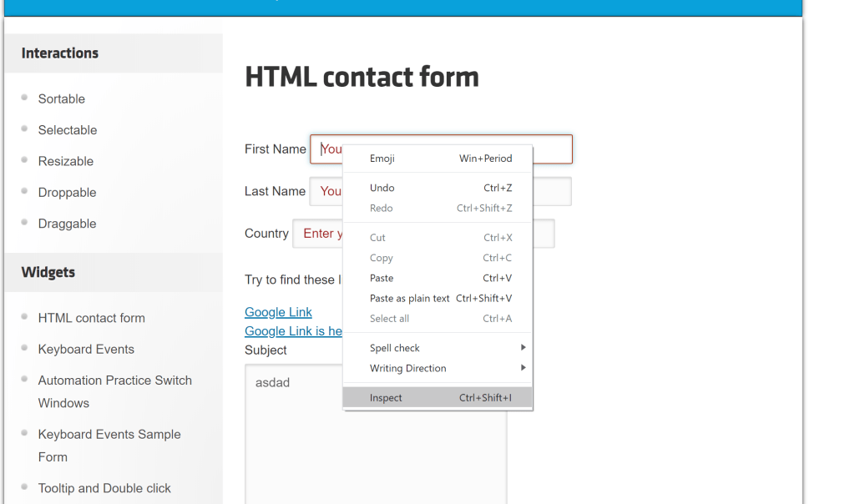Open the Emoji picker menu entry
Screen dimensions: 855x504
(382, 159)
